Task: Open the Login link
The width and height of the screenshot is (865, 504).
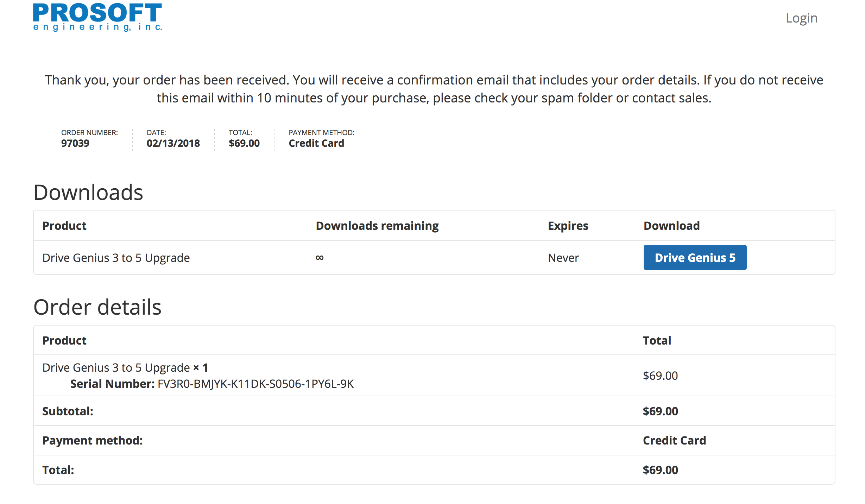Action: (801, 18)
